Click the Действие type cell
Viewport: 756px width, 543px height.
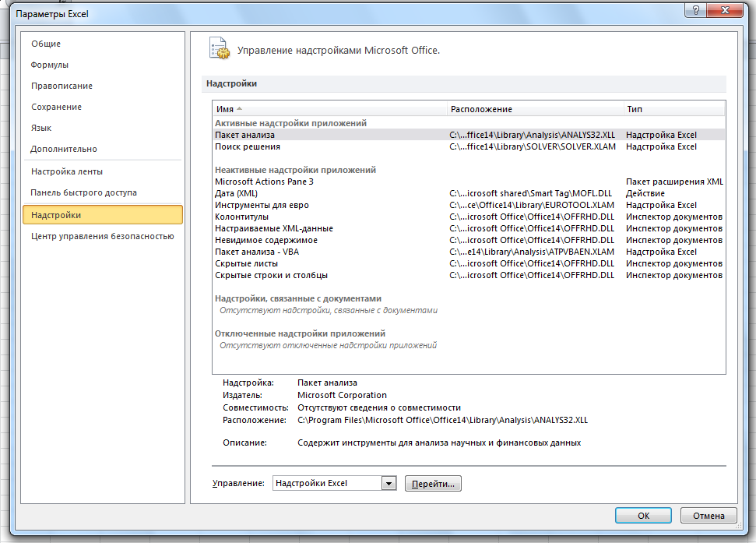tap(645, 193)
